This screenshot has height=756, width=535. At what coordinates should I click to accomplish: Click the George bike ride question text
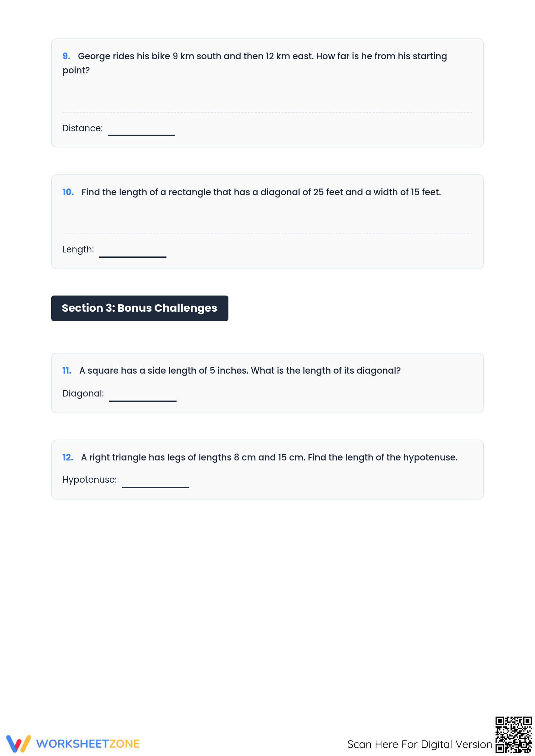click(255, 63)
